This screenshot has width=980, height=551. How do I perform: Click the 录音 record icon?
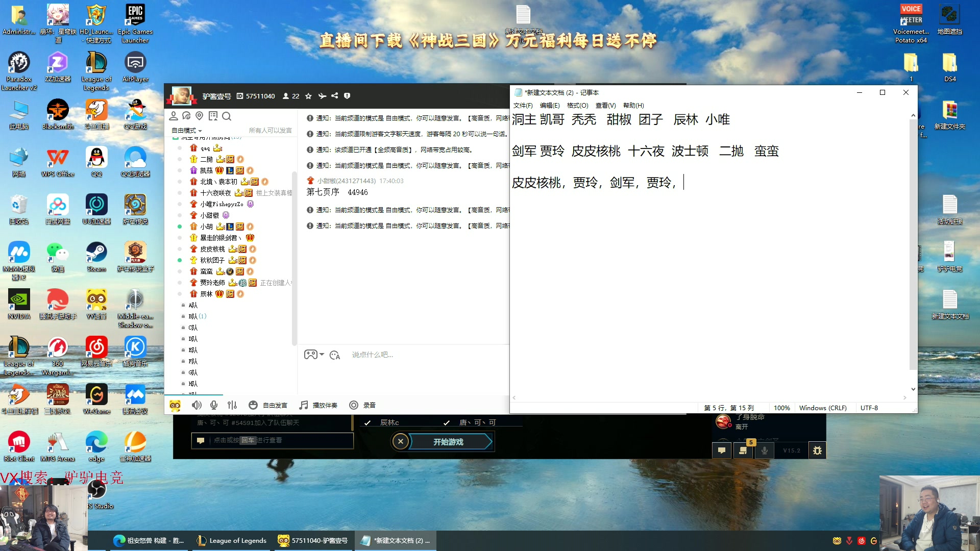(x=354, y=405)
